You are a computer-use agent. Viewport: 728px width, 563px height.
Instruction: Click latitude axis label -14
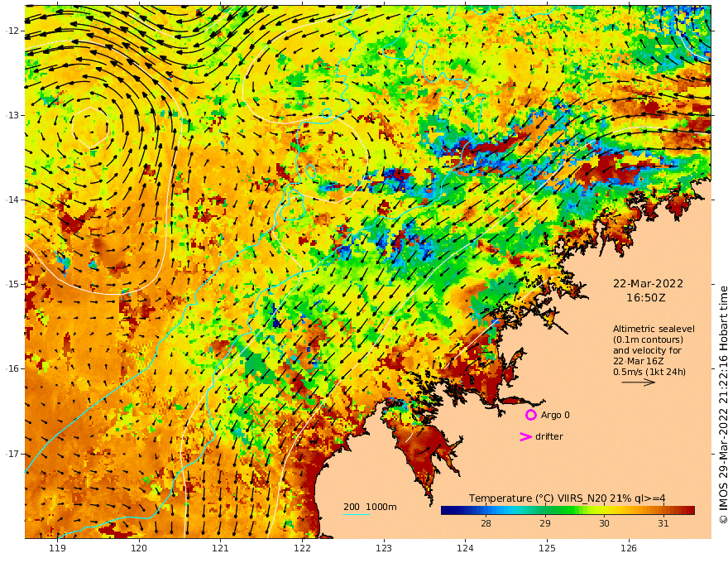tap(12, 200)
